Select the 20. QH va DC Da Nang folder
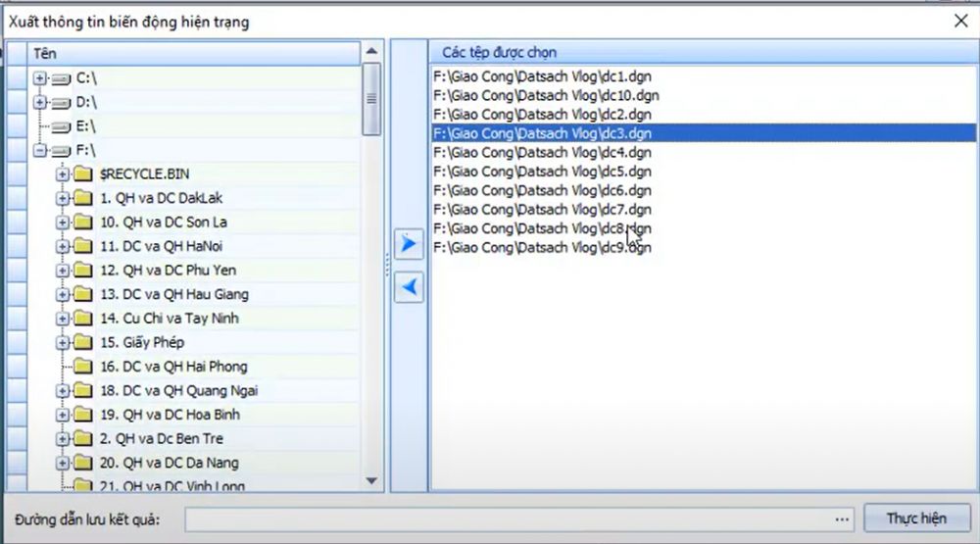This screenshot has width=980, height=544. point(169,463)
